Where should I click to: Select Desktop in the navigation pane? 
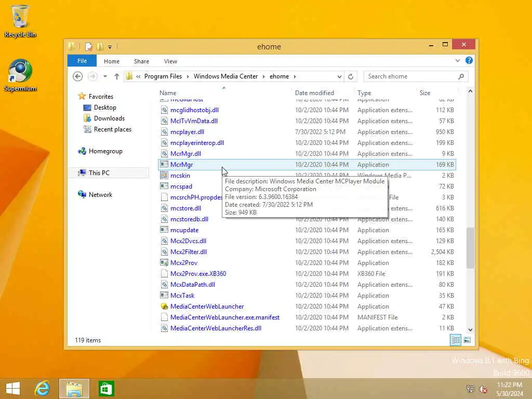[x=105, y=107]
